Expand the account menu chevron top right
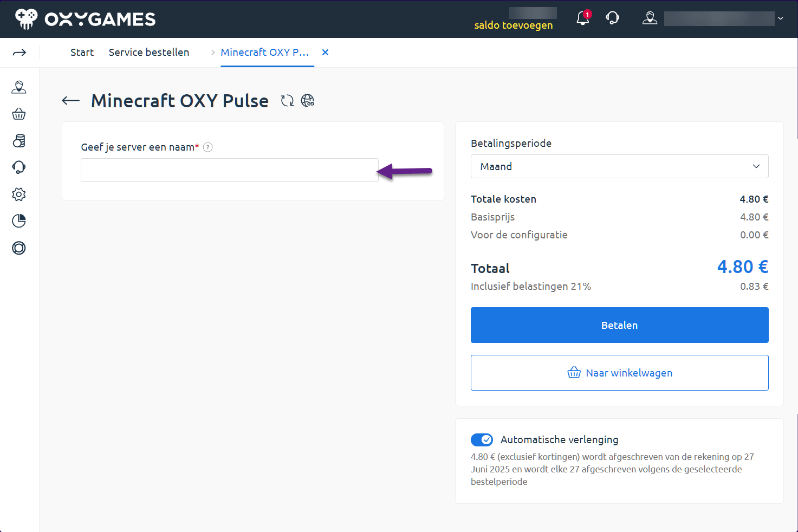The height and width of the screenshot is (532, 798). (x=780, y=18)
